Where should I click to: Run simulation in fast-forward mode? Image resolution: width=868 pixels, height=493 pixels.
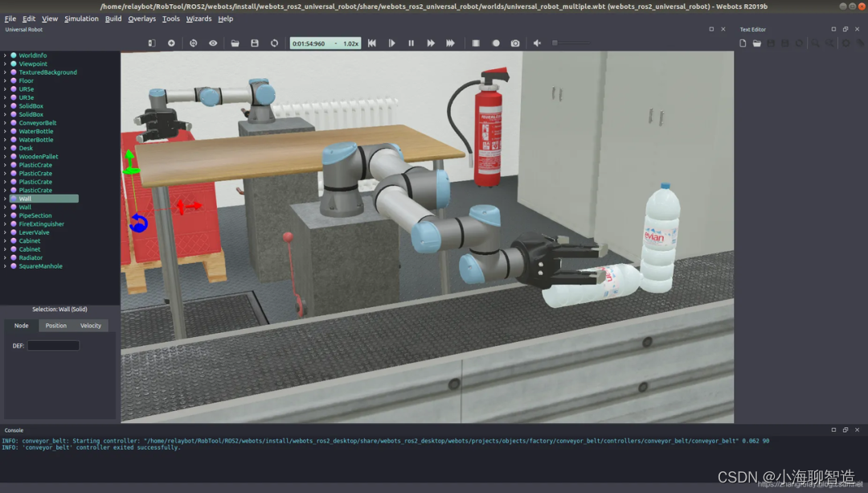pyautogui.click(x=431, y=43)
